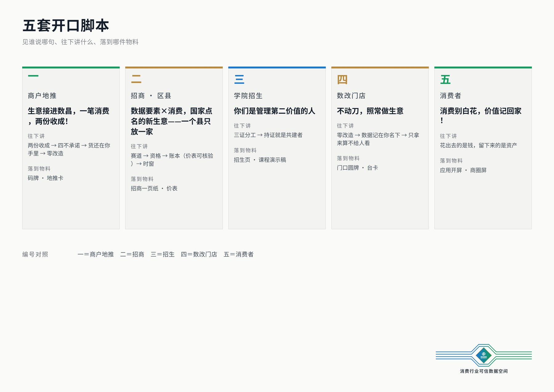
Task: Click the 编号对照 legend label
Action: click(x=35, y=254)
